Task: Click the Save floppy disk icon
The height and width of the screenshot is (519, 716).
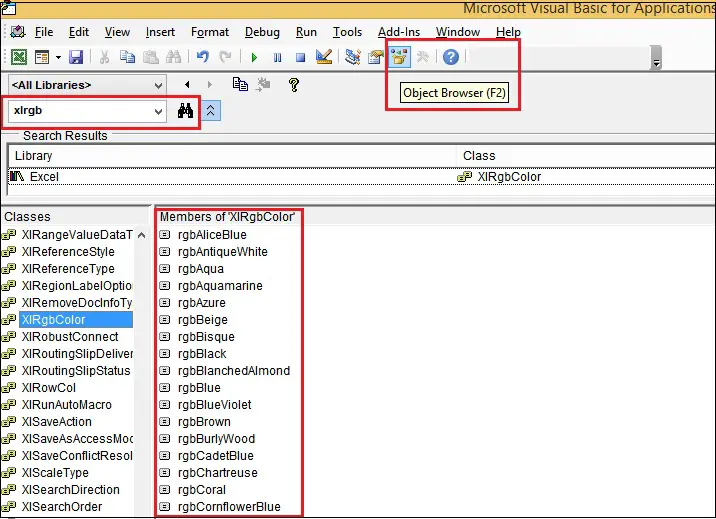Action: 76,57
